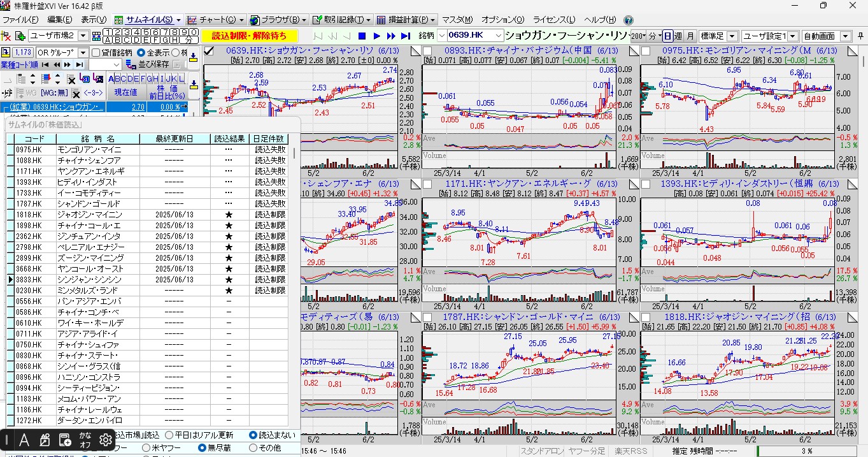Click the large A on the IME toolbar
Screen dimensions: 868x457
[x=24, y=439]
